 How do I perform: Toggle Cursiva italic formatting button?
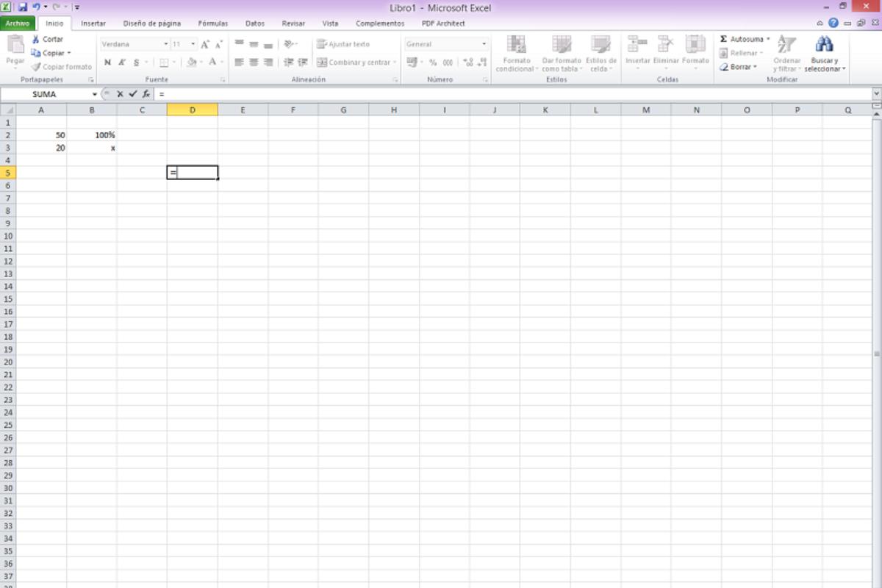click(x=122, y=62)
